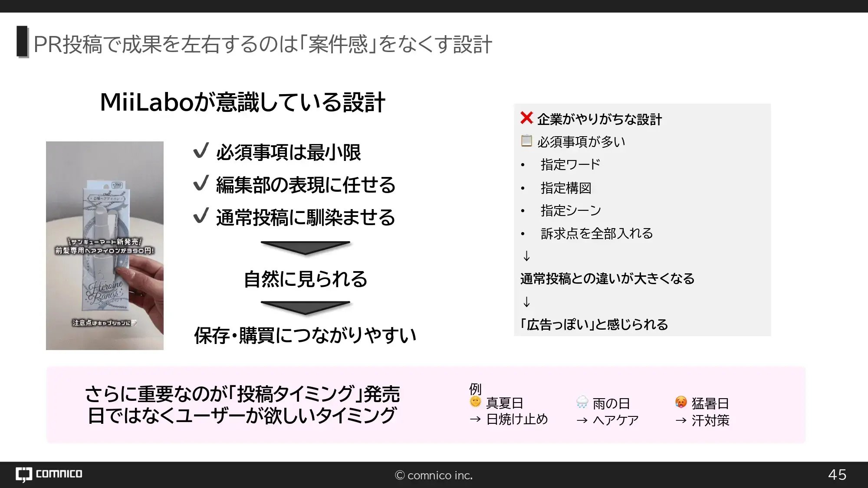
Task: Click the text 必須事項が多い
Action: coord(581,142)
